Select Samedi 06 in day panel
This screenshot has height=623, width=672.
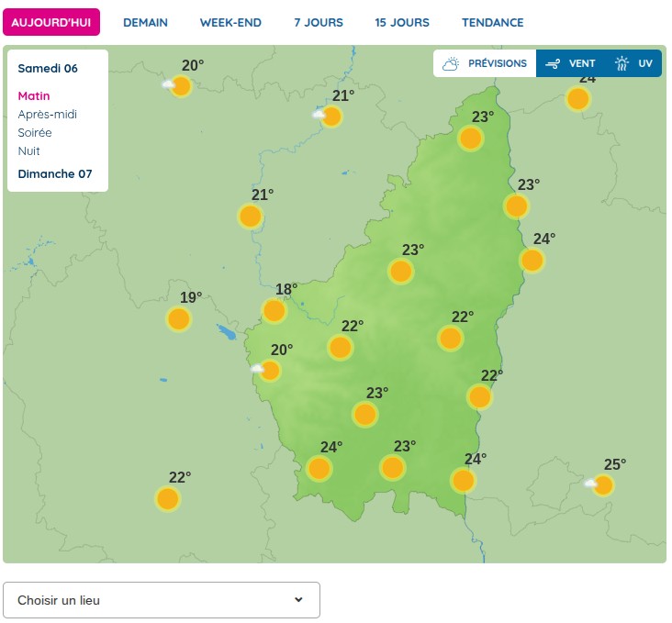tap(48, 69)
